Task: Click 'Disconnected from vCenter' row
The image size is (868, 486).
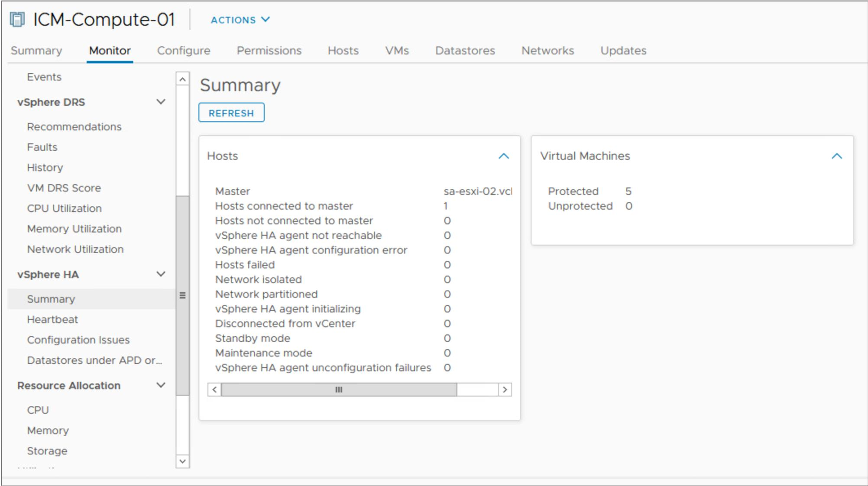Action: (363, 324)
